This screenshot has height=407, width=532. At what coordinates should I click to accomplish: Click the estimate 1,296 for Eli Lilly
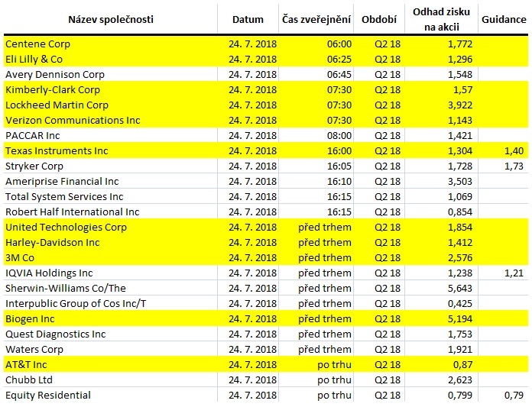point(460,60)
